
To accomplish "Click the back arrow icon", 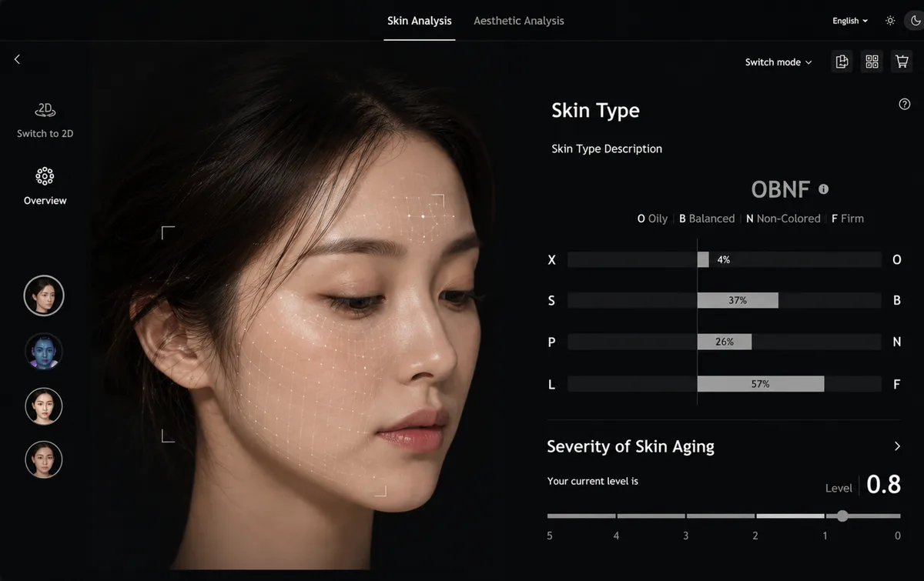I will (17, 59).
